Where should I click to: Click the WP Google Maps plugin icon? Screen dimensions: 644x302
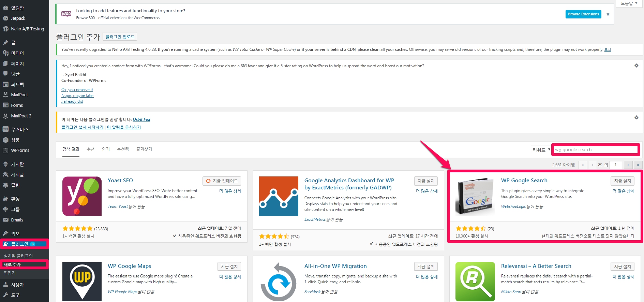[x=82, y=282]
